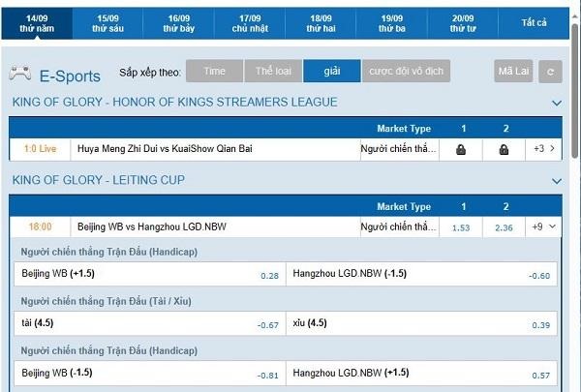Viewport: 581px width, 392px height.
Task: Switch to 15/09 thứ sáu tab
Action: point(107,23)
